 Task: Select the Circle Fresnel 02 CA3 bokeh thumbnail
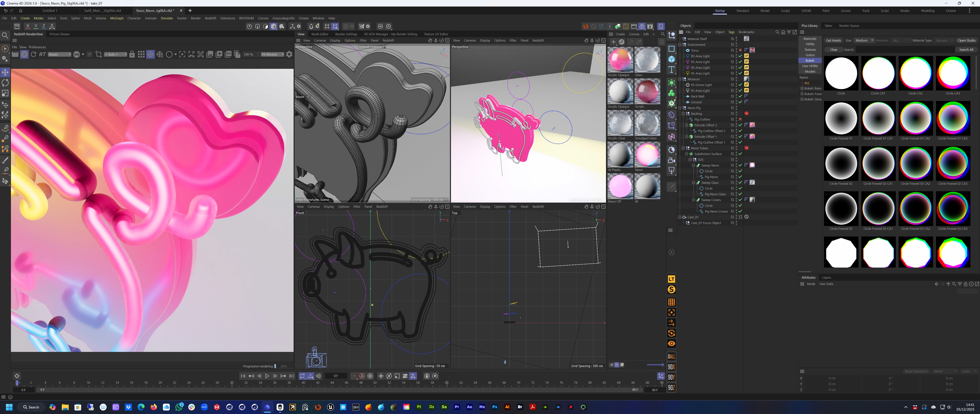[x=953, y=163]
